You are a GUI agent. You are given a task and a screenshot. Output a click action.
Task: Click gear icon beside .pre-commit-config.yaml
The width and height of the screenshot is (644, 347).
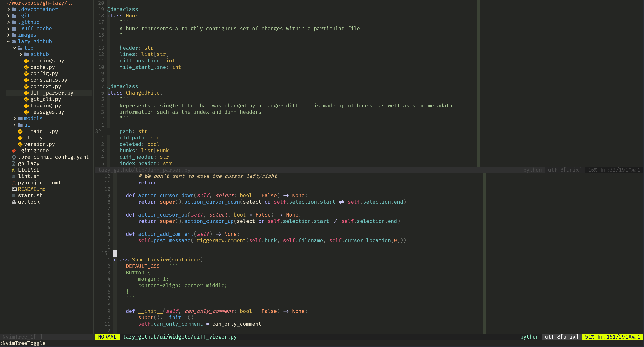[14, 157]
